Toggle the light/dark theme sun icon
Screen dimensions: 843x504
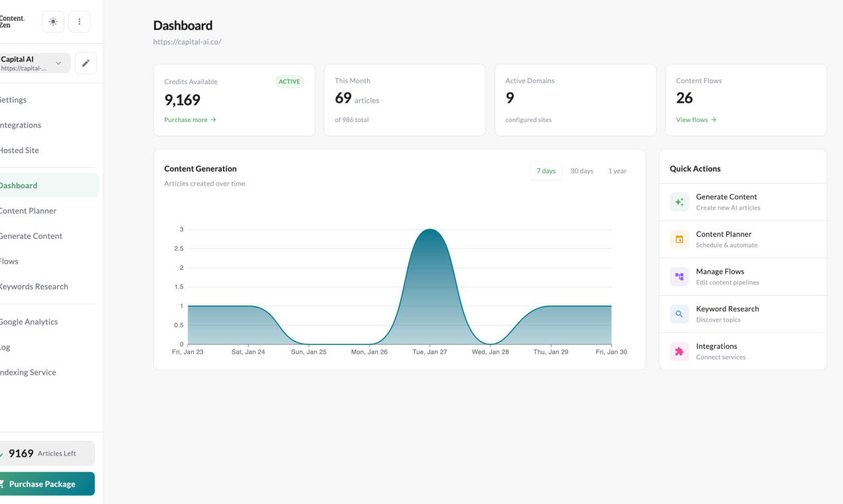tap(53, 22)
